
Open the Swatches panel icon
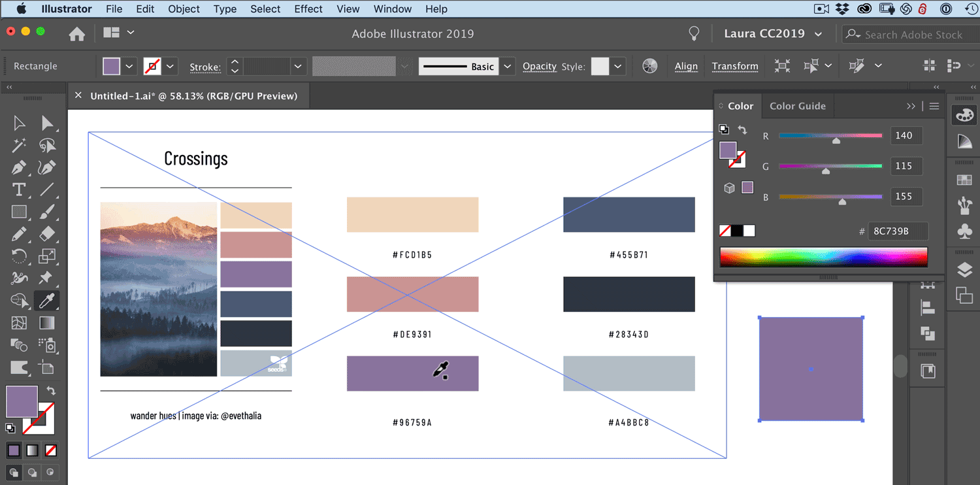964,180
